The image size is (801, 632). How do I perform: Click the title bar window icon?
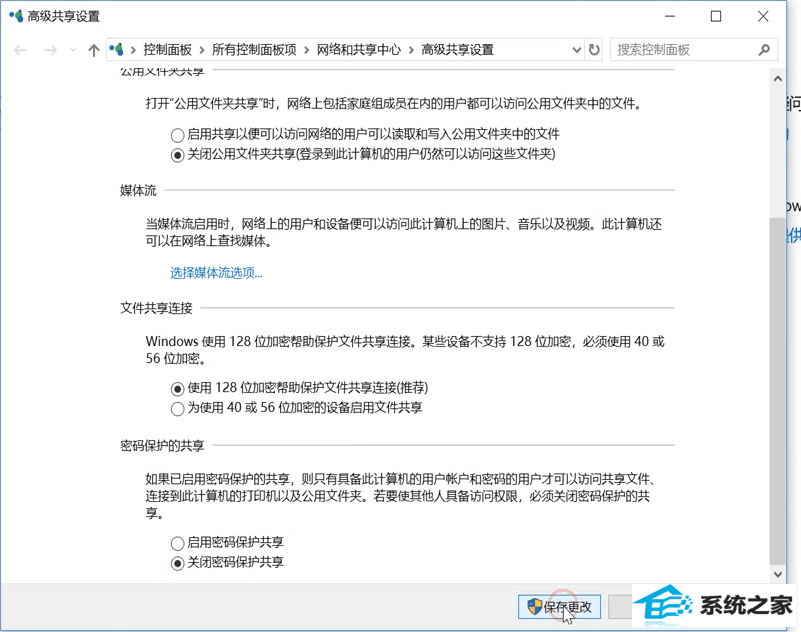coord(16,16)
